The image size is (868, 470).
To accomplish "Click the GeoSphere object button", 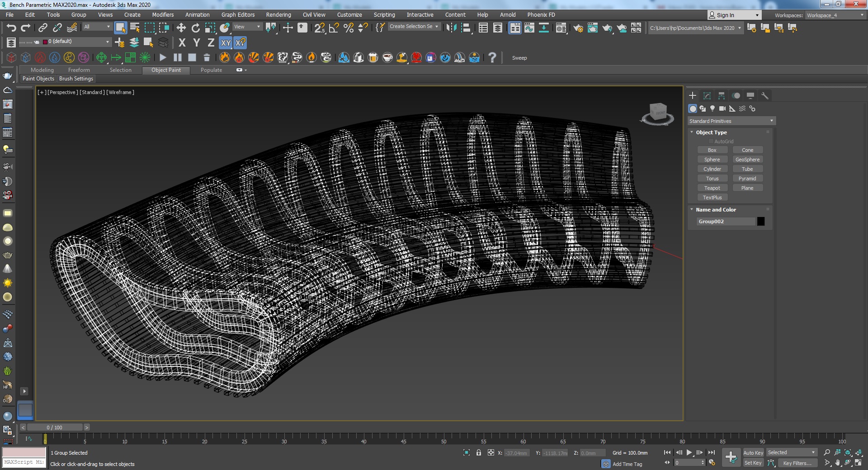I will [x=747, y=160].
